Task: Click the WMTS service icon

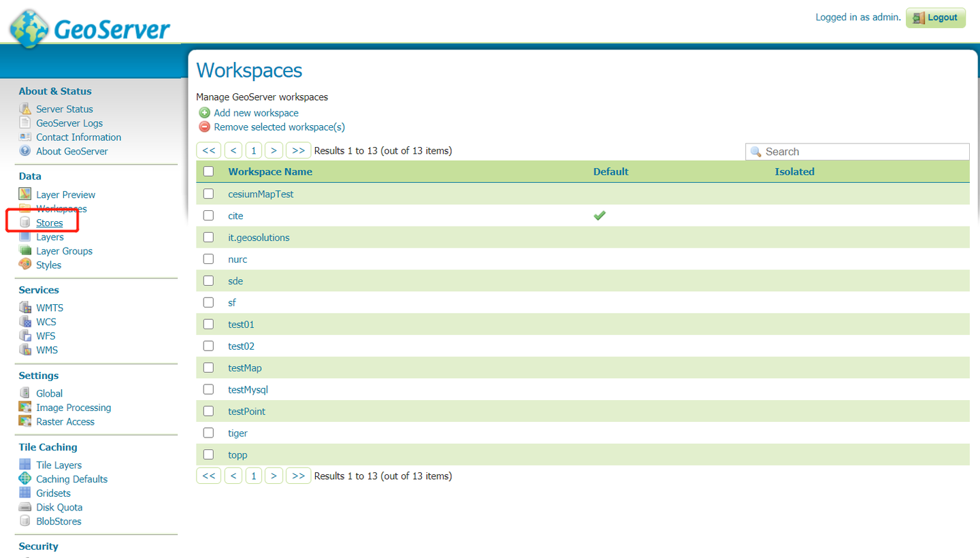Action: click(25, 308)
